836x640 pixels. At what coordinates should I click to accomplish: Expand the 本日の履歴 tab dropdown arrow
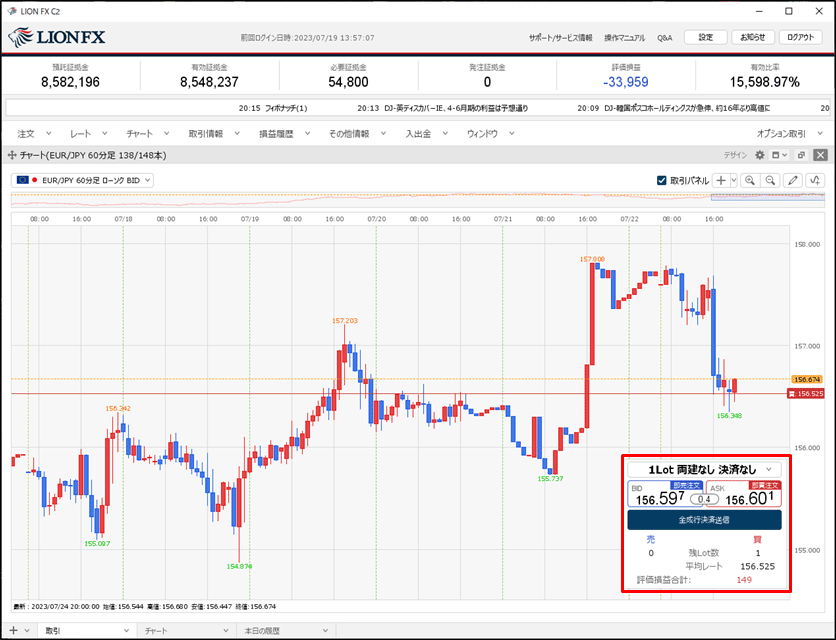pyautogui.click(x=325, y=630)
